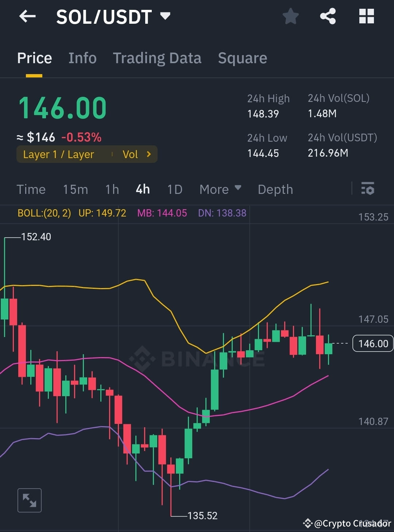
Task: Switch chart to 1h interval
Action: tap(112, 189)
